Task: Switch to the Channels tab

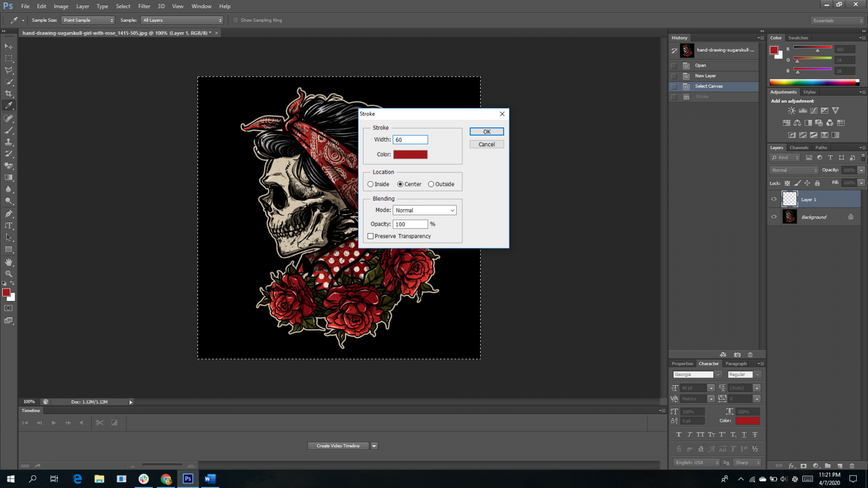Action: pos(799,147)
